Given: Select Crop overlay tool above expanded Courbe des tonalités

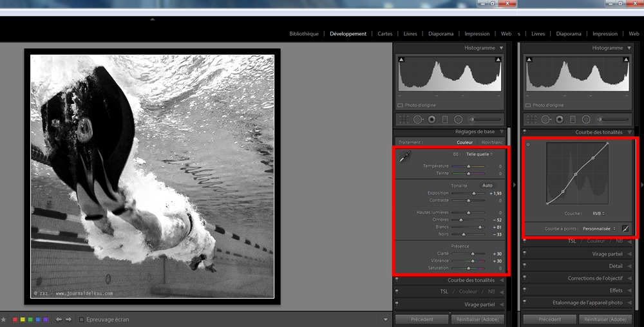Looking at the screenshot, I should click(531, 119).
